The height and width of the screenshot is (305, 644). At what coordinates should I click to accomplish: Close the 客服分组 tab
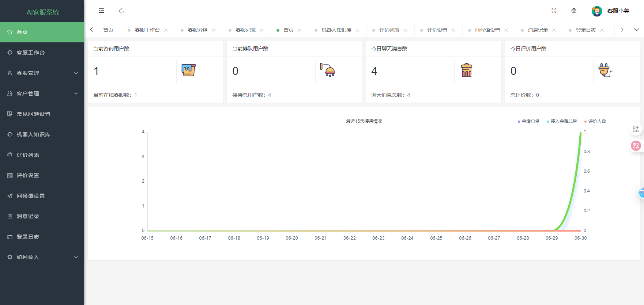click(x=214, y=30)
